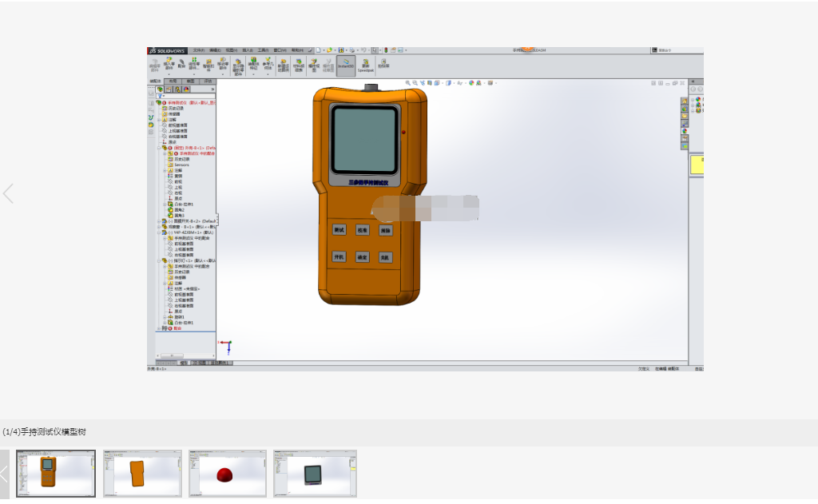Viewport: 818px width, 504px height.
Task: Click Reference Geometry (参考几何体) icon
Action: 267,63
